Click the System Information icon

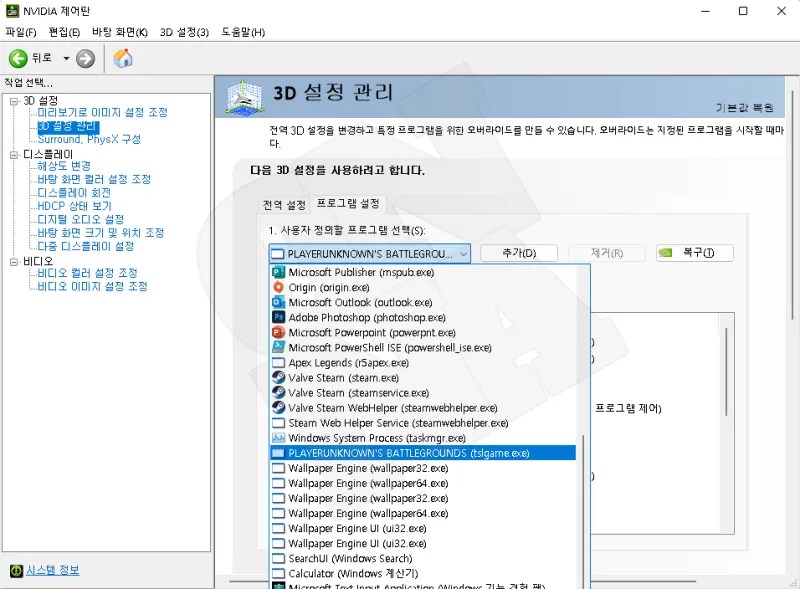[16, 571]
